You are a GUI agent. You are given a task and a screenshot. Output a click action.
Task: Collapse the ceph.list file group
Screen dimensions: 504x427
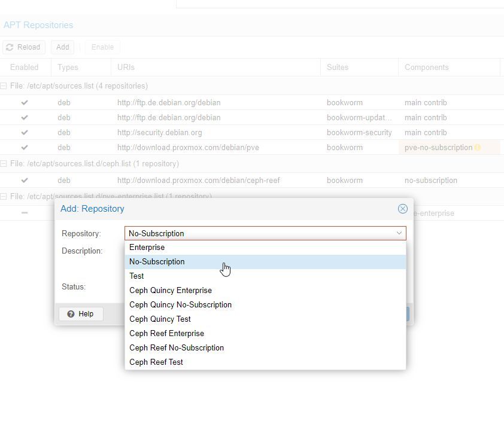[3, 164]
